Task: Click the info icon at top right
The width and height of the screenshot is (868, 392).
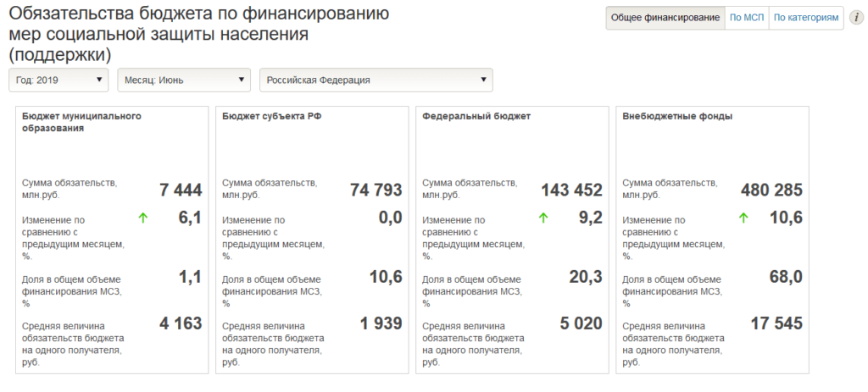Action: click(856, 18)
